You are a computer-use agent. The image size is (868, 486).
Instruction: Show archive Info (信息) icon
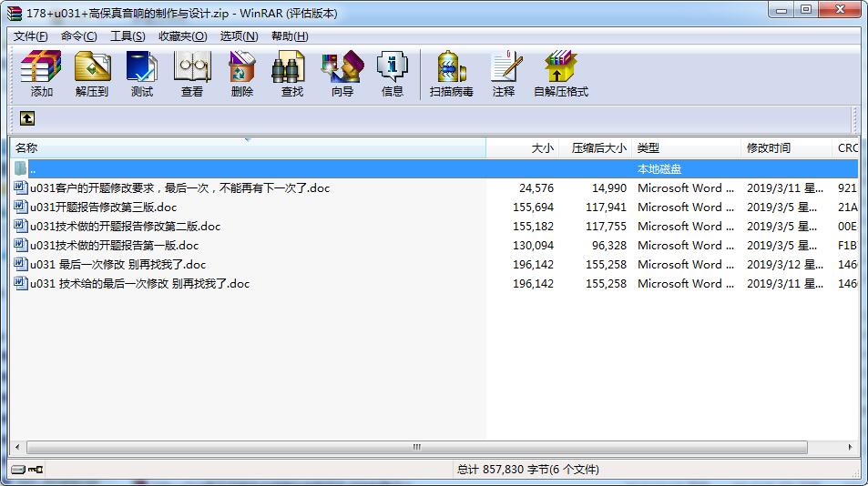pos(393,74)
